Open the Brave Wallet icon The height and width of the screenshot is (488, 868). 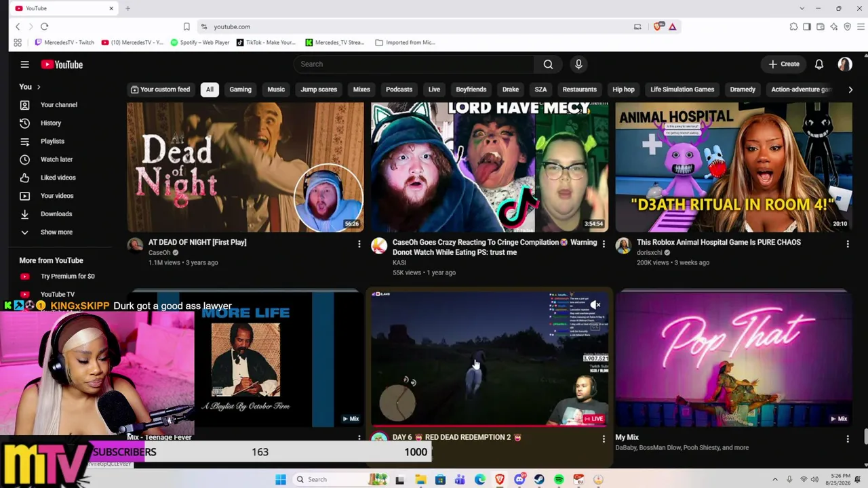pyautogui.click(x=821, y=26)
